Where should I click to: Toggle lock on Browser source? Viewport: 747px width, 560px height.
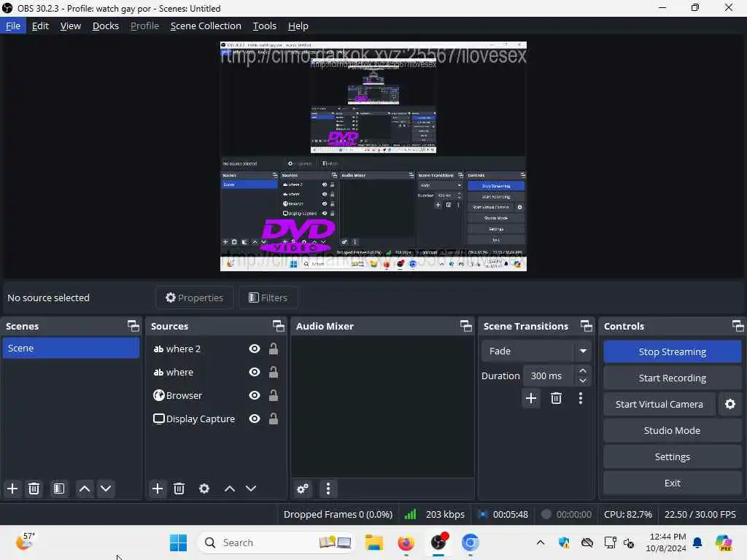[x=274, y=394]
